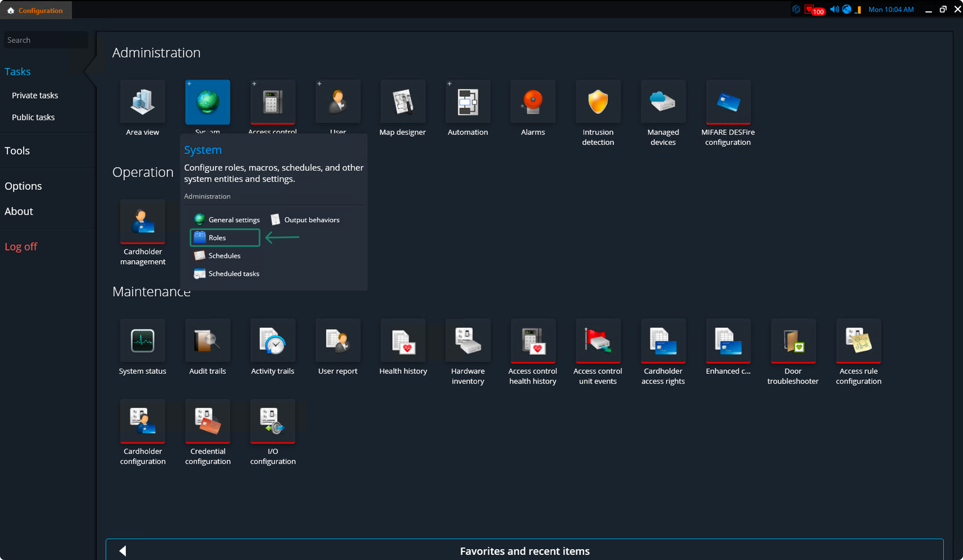
Task: Open the Alarms task icon
Action: (533, 102)
